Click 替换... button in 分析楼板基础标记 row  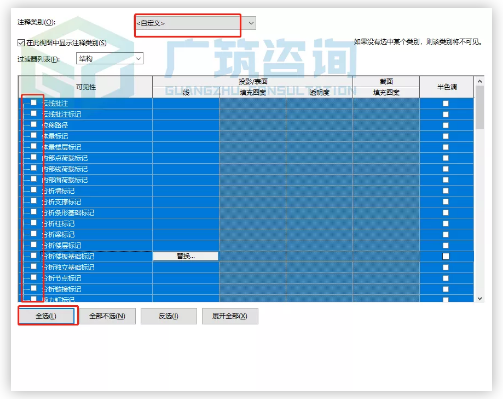pos(186,256)
